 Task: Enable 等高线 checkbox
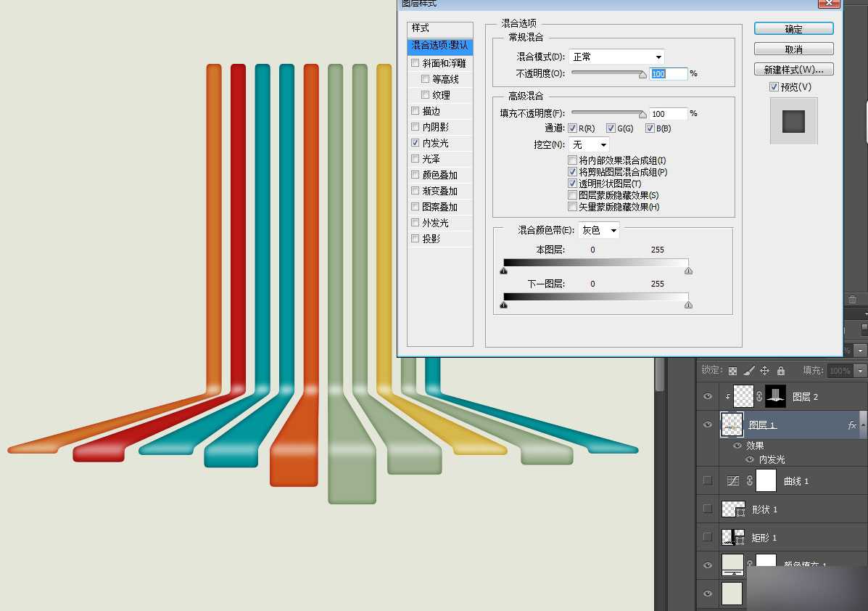coord(425,79)
